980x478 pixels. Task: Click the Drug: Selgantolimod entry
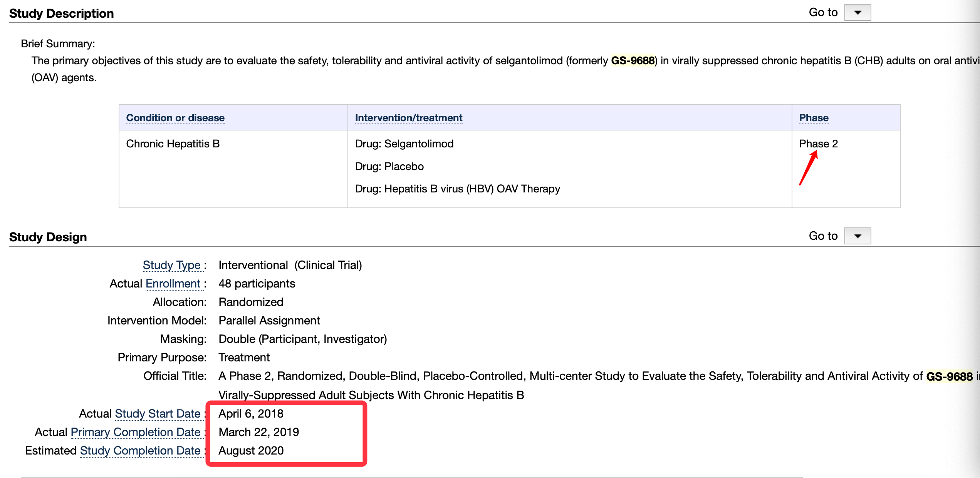[404, 144]
